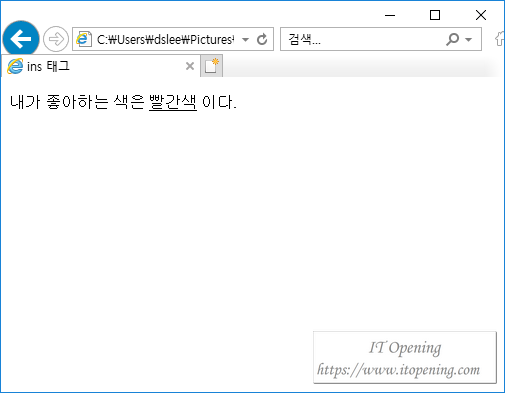Click the greyed Forward arrow button

56,39
